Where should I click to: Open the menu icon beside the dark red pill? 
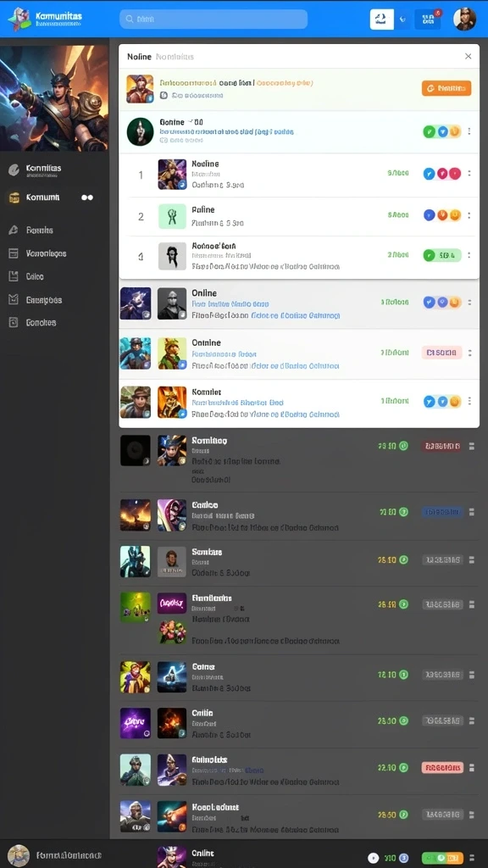coord(471,446)
